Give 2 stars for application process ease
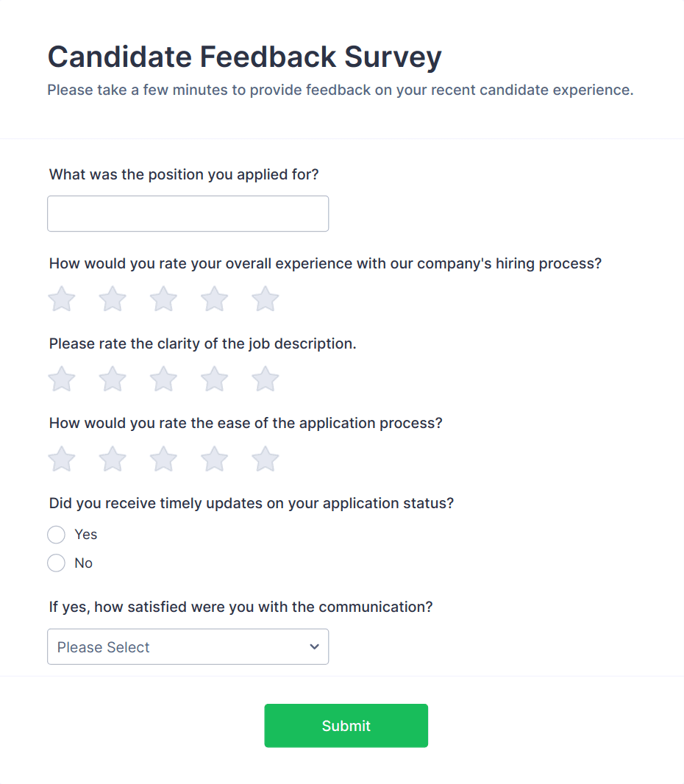Viewport: 684px width, 784px height. tap(112, 458)
